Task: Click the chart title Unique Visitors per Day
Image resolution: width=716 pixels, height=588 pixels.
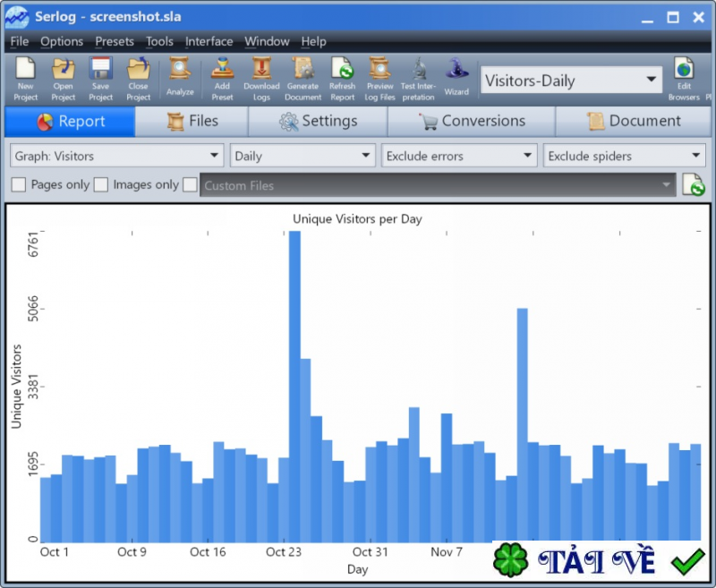Action: pyautogui.click(x=357, y=219)
